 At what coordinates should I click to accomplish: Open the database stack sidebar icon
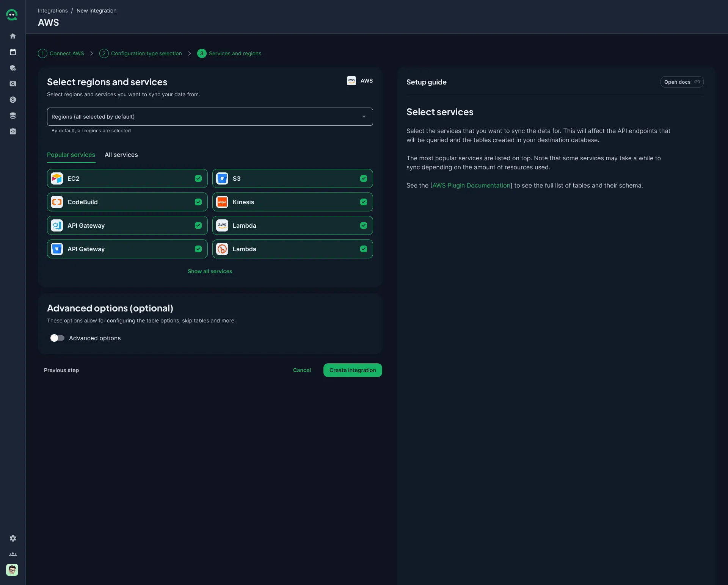[x=13, y=116]
